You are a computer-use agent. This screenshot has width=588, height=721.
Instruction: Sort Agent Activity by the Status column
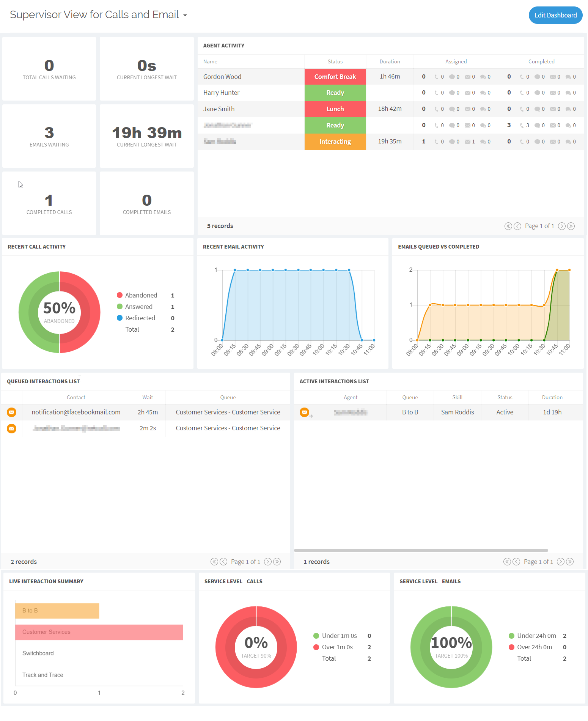click(335, 61)
